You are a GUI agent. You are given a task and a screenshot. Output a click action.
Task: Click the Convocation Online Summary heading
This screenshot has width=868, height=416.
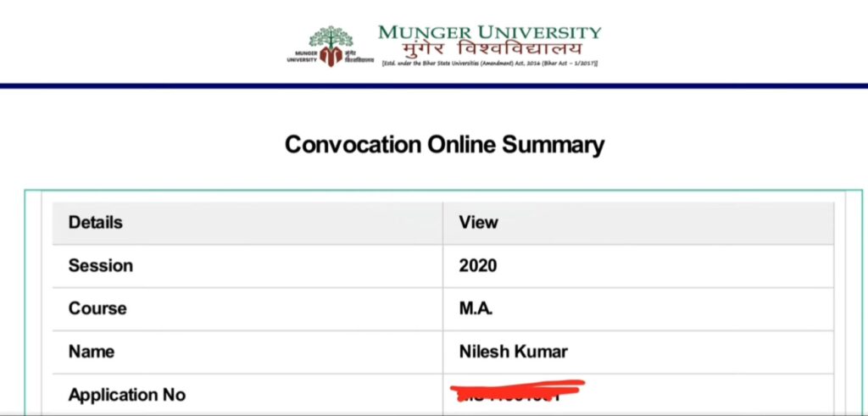pos(444,145)
